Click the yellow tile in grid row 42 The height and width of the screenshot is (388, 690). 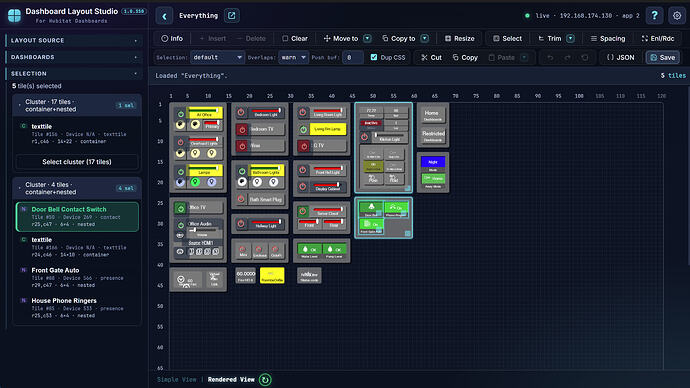[x=272, y=275]
